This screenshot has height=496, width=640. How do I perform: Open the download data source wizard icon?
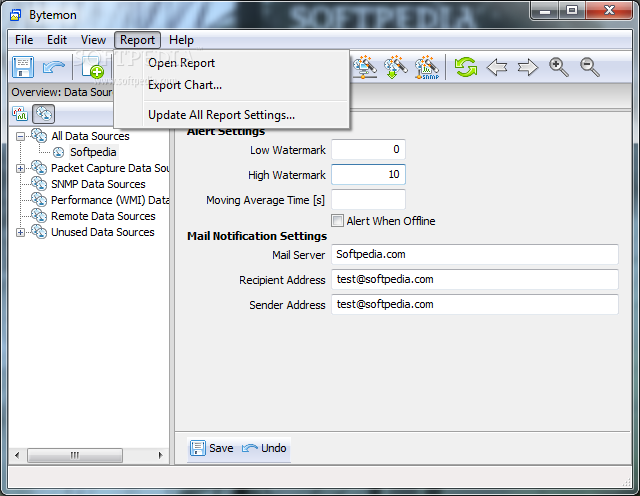(x=396, y=67)
